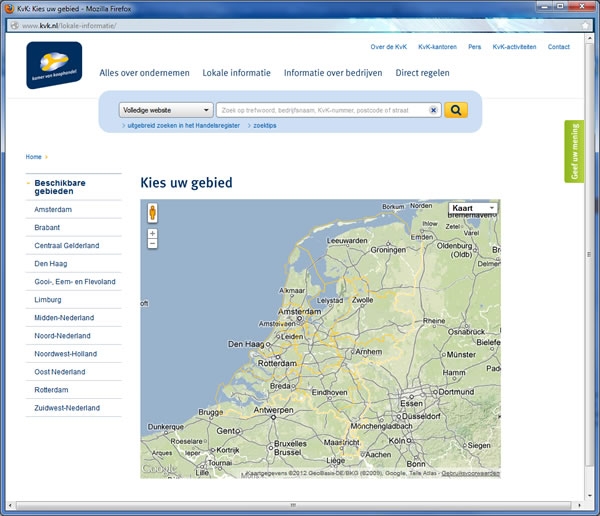
Task: Open uitgebreid zoeken in het Handelsregister
Action: 183,126
